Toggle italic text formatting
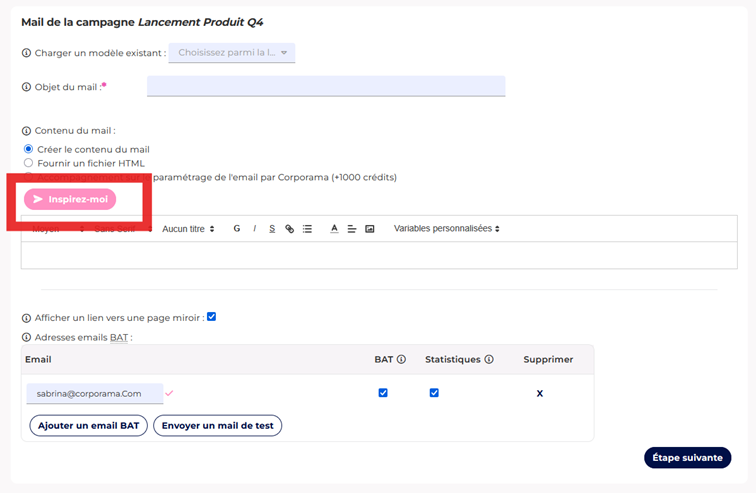The width and height of the screenshot is (756, 493). click(x=254, y=229)
